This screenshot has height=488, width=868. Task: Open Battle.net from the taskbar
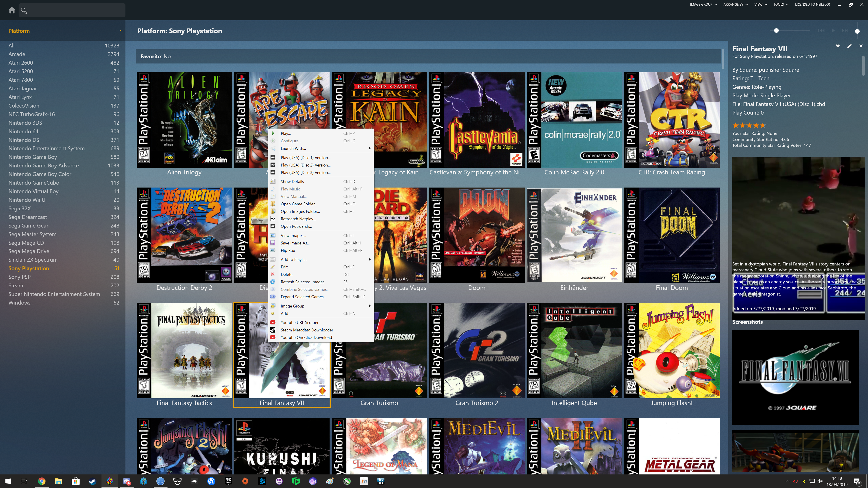[x=262, y=481]
